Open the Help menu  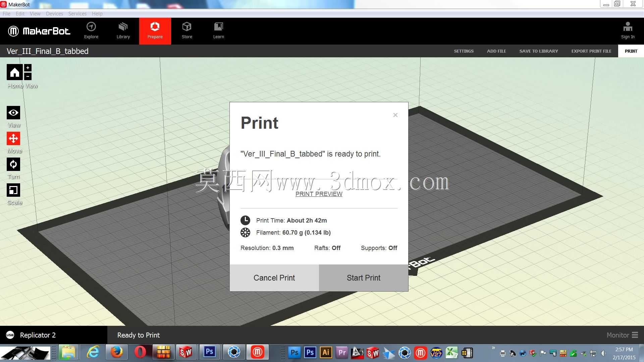coord(97,14)
